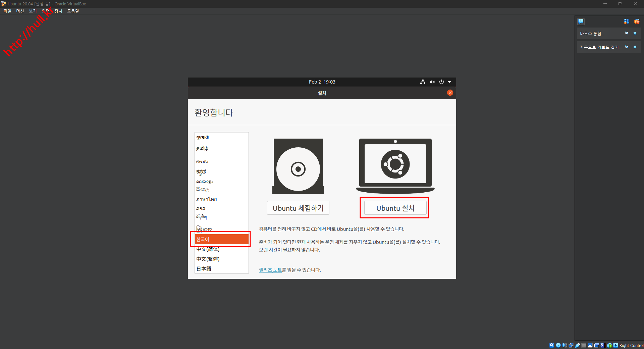This screenshot has height=349, width=644.
Task: Click the hard disk status icon in VirtualBox status bar
Action: coord(551,345)
